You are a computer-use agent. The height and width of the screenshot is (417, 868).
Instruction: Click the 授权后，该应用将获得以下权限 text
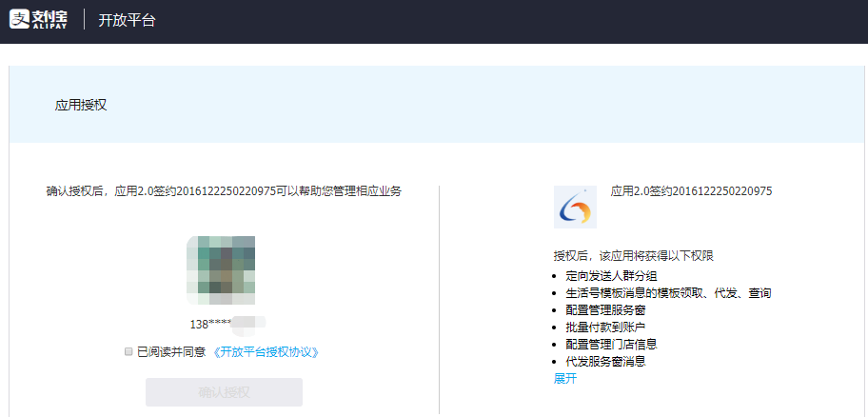click(634, 256)
